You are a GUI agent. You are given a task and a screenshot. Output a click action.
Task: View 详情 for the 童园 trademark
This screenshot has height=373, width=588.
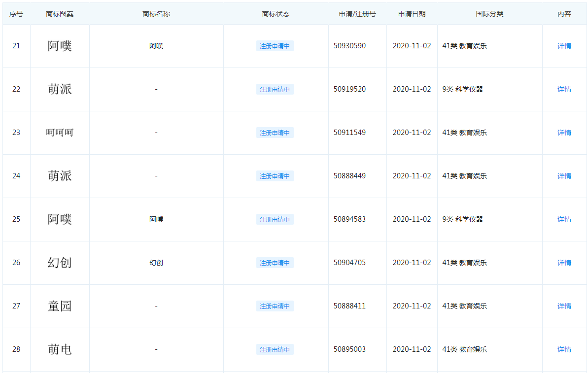[564, 306]
